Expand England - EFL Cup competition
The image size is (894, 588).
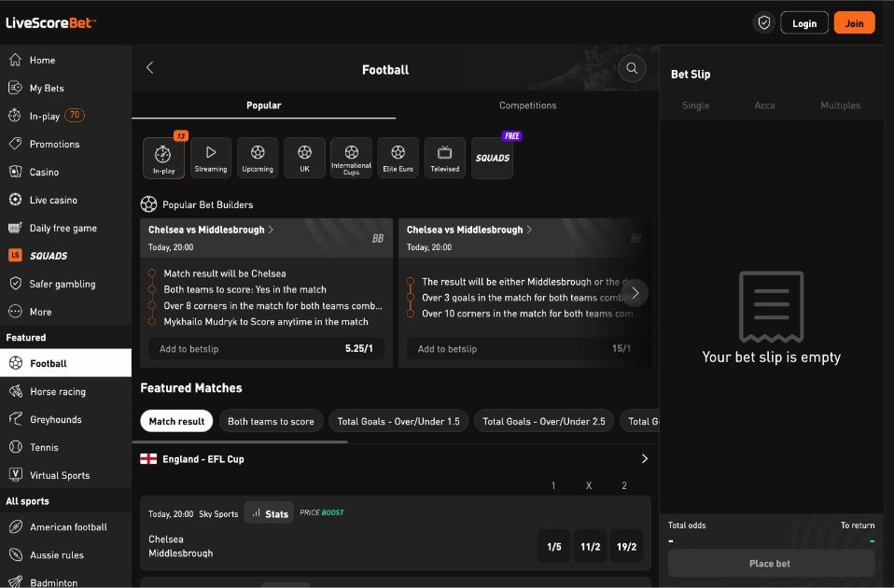[644, 459]
